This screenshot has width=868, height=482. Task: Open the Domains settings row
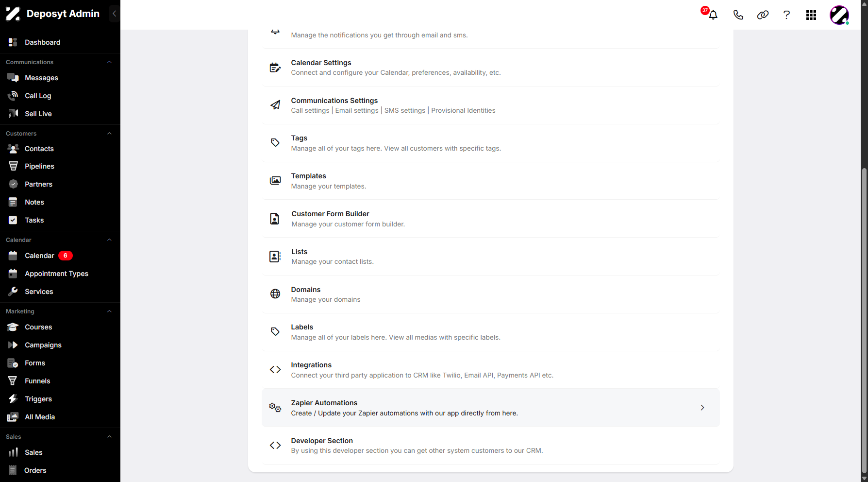(490, 294)
